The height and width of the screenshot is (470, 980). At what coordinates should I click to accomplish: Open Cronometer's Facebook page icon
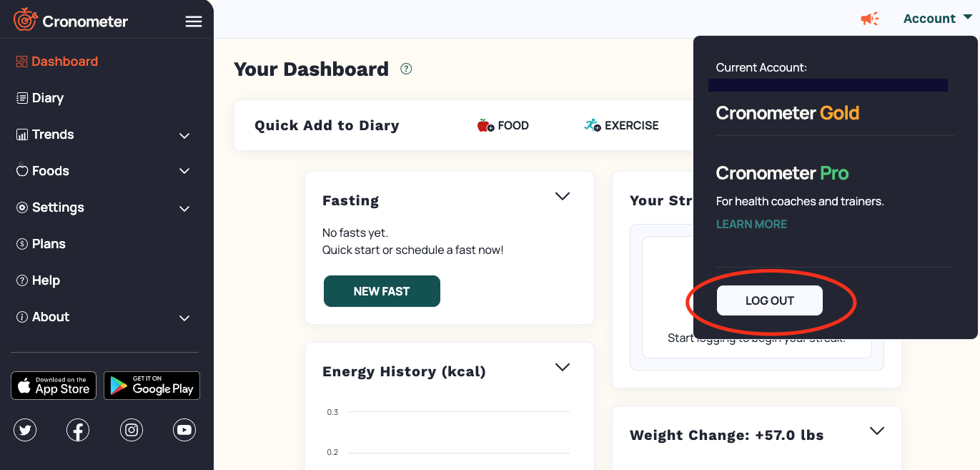point(78,430)
